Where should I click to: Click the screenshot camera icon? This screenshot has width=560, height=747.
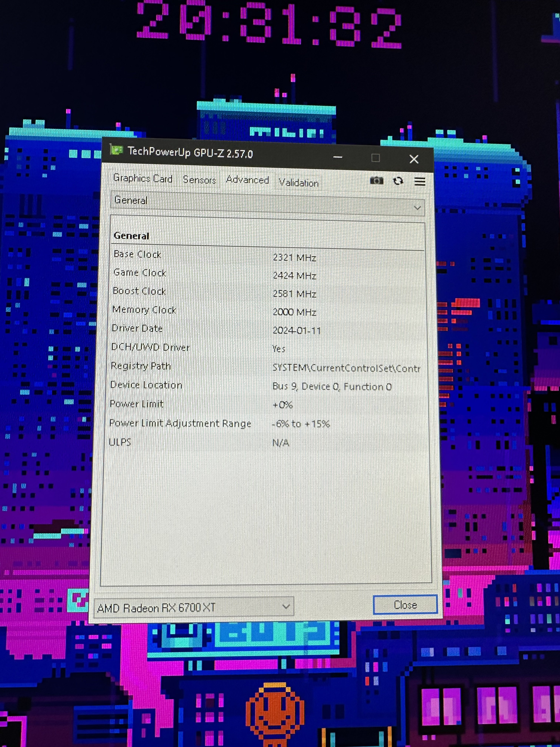click(376, 181)
